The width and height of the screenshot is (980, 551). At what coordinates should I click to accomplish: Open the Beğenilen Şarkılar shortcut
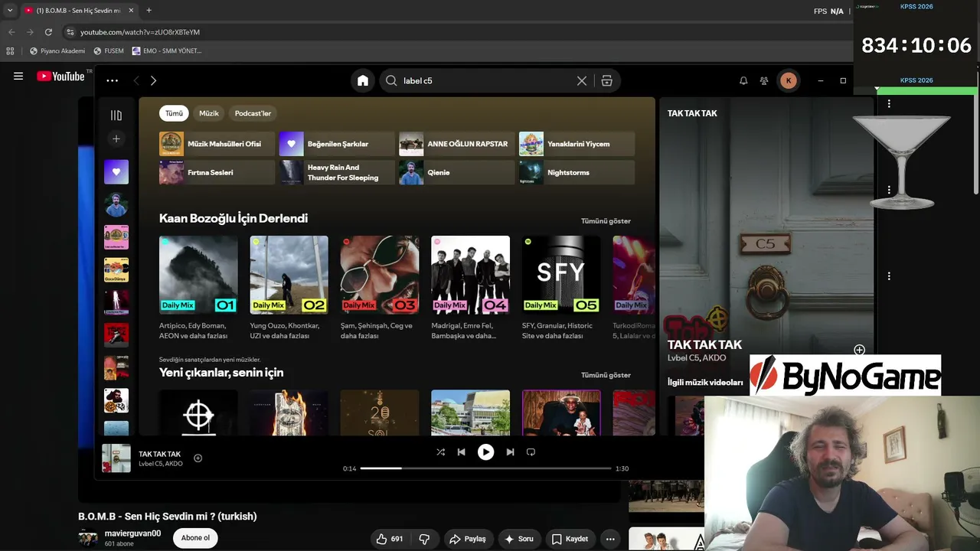337,144
